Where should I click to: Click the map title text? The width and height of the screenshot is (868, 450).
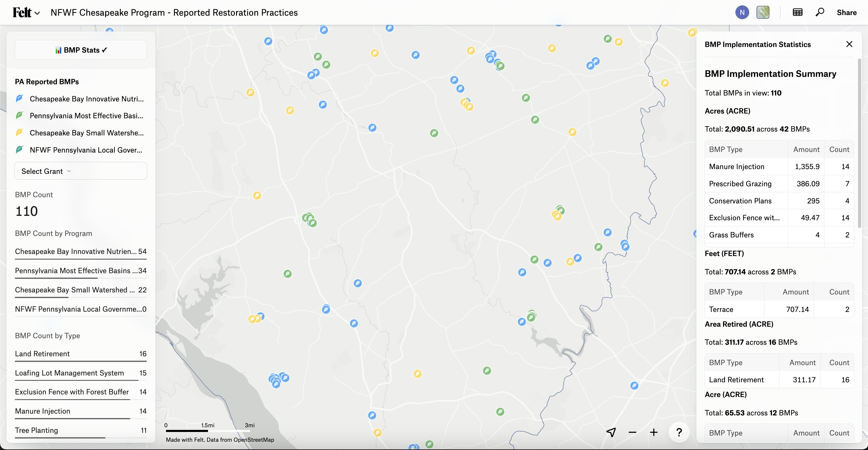174,12
